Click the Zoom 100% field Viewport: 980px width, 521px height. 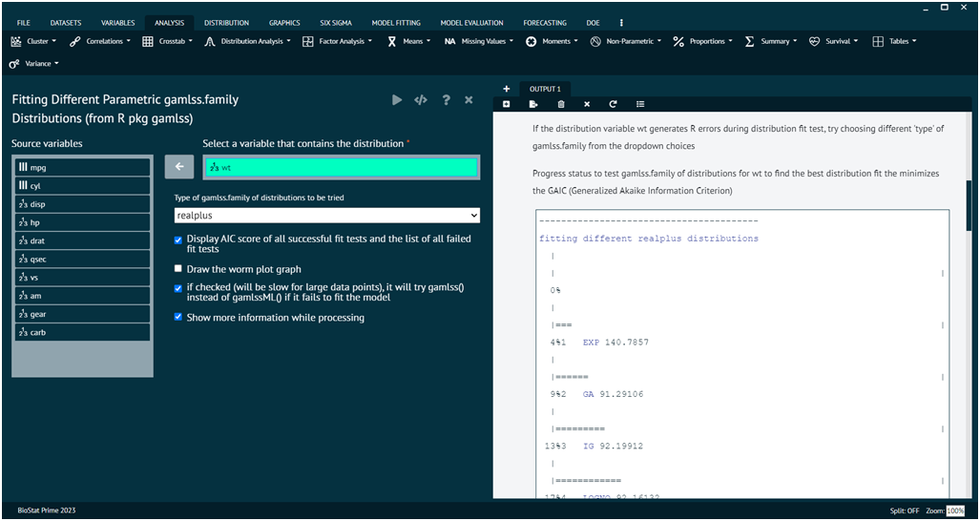point(955,511)
